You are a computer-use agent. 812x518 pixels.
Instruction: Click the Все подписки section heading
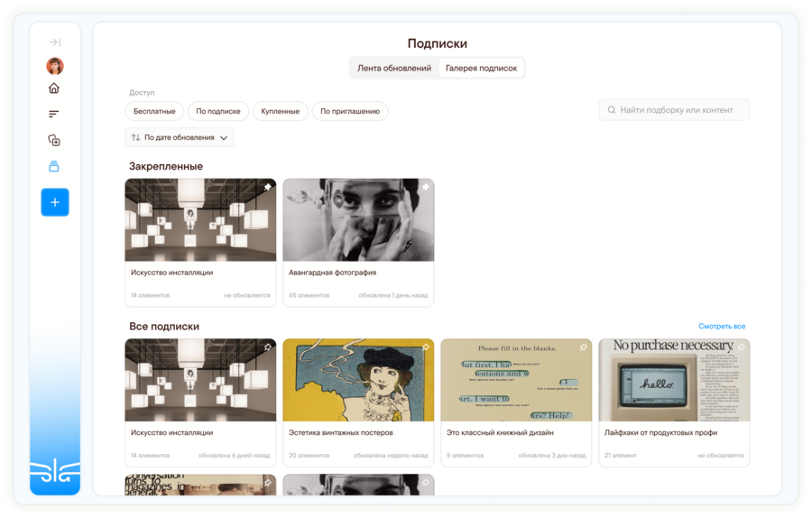pyautogui.click(x=164, y=327)
